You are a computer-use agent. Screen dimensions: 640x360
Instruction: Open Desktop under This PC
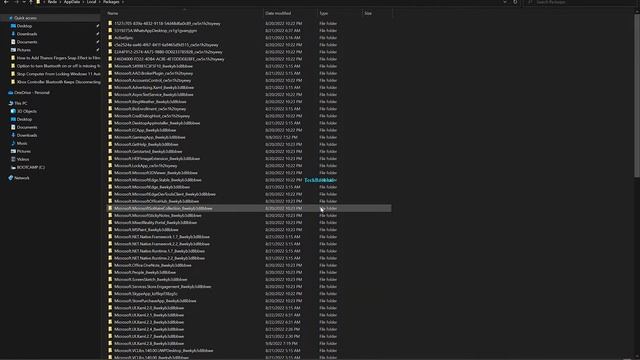[x=24, y=119]
